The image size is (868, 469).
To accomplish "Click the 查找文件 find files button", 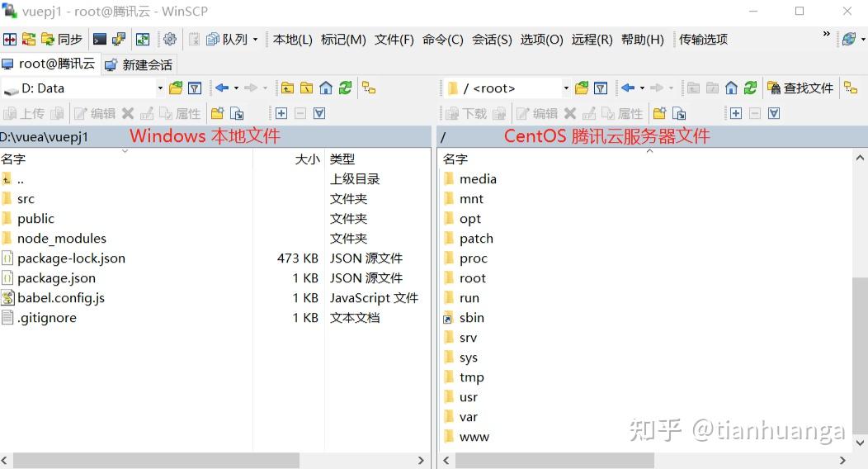I will point(800,88).
